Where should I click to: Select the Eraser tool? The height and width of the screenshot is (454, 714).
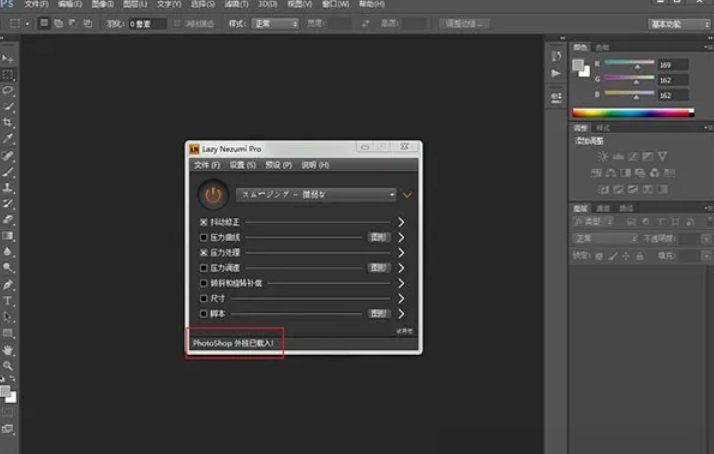coord(8,219)
